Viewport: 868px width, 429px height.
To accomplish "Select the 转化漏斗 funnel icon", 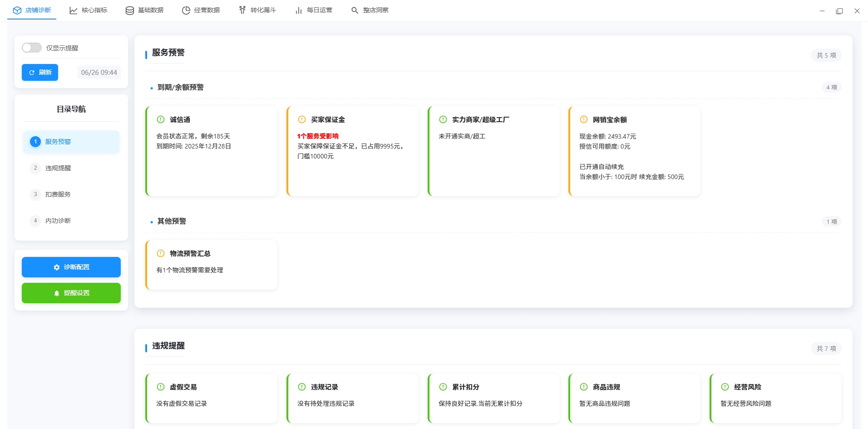I will (x=242, y=10).
